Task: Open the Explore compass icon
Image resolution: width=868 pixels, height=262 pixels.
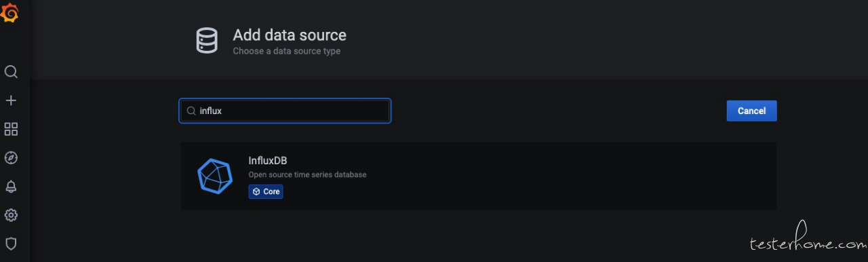Action: (11, 157)
